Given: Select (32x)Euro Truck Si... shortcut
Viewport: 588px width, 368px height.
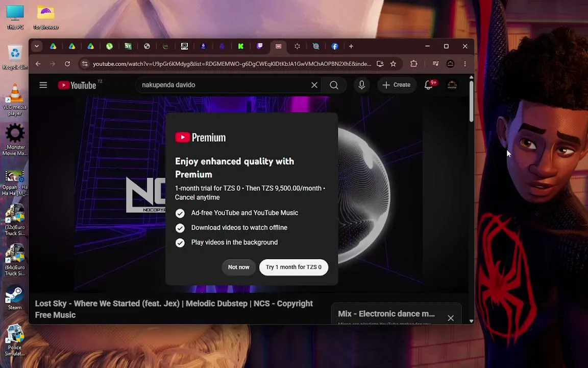Looking at the screenshot, I should point(15,220).
